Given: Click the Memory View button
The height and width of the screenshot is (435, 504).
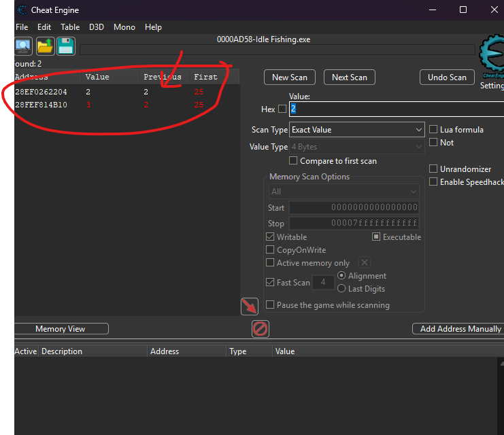Looking at the screenshot, I should click(x=61, y=329).
